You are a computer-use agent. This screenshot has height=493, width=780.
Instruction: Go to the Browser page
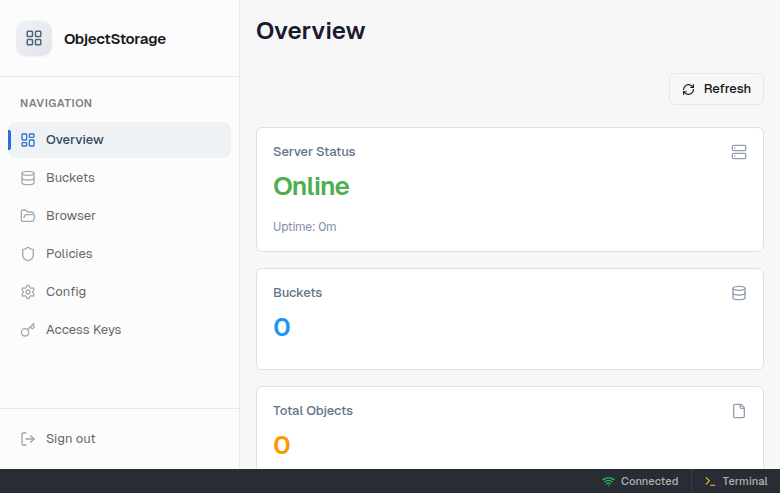coord(70,216)
